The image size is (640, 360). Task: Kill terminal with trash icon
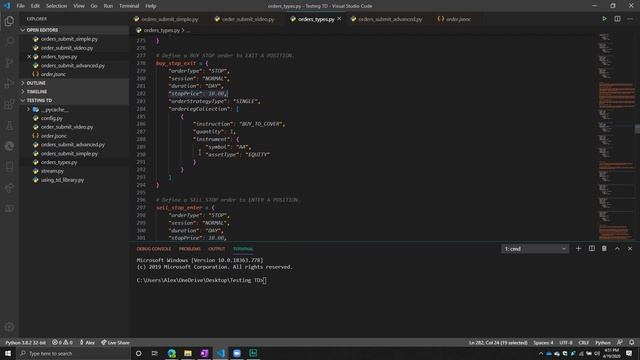pyautogui.click(x=604, y=249)
